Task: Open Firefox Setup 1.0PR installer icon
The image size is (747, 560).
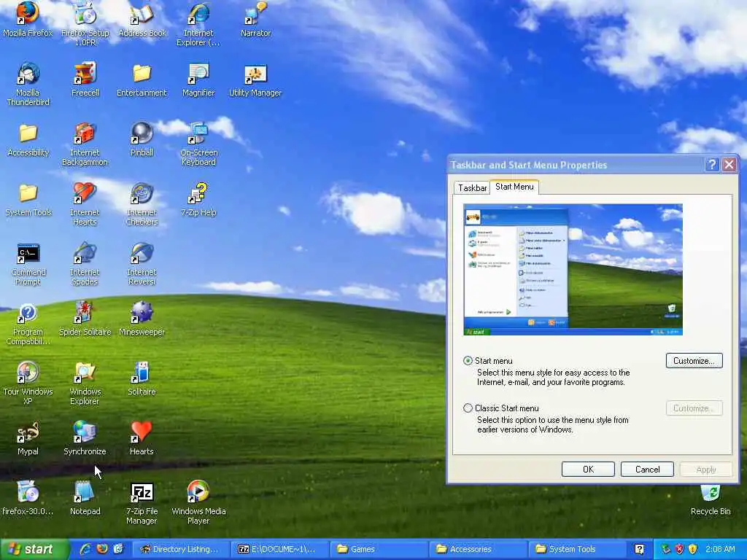Action: pos(85,23)
